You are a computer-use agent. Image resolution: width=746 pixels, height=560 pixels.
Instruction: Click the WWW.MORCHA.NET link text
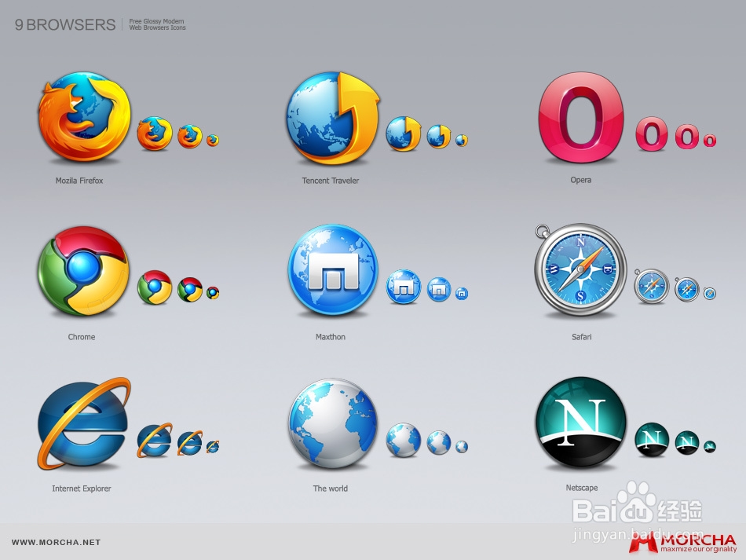click(56, 543)
